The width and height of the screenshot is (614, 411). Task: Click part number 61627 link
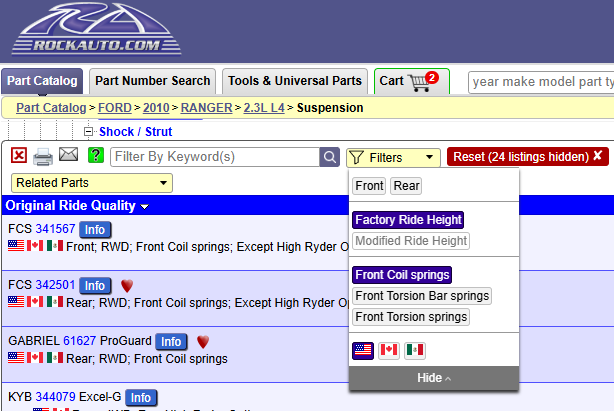[79, 341]
